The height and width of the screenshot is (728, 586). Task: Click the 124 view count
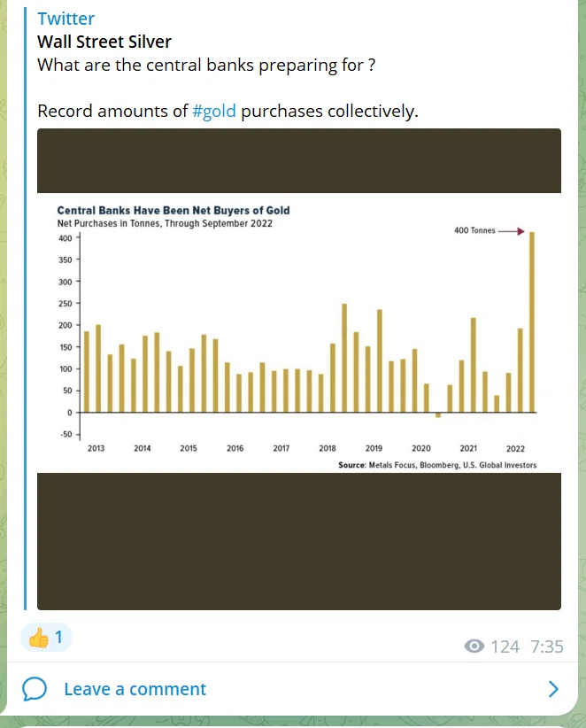tap(505, 647)
